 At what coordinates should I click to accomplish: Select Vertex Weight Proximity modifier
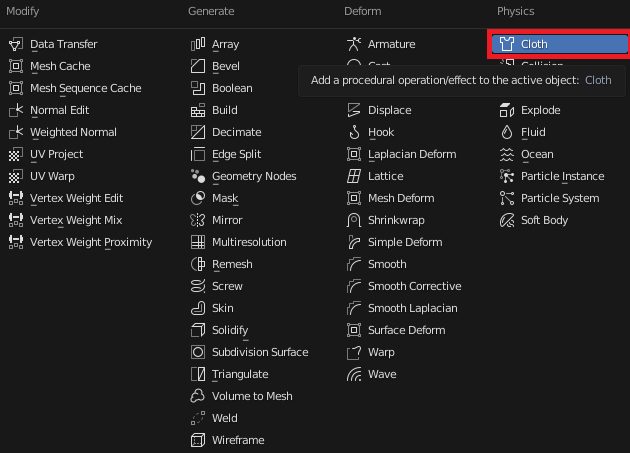pos(90,242)
